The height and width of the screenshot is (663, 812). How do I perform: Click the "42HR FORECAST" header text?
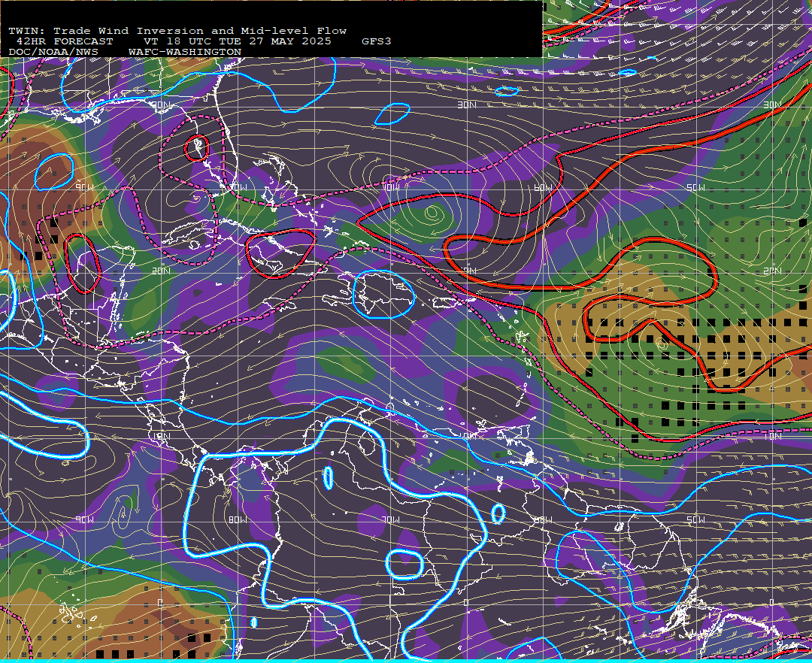[65, 41]
